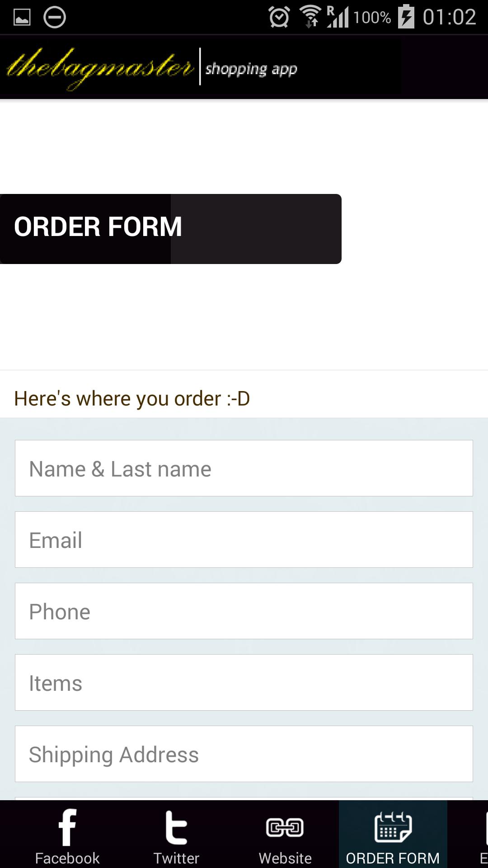Tap the Phone field

(x=244, y=611)
